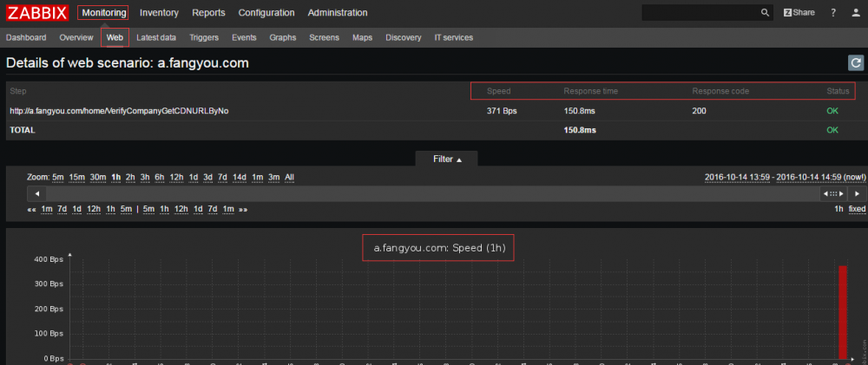
Task: Refresh the page with the reload icon
Action: pos(856,63)
